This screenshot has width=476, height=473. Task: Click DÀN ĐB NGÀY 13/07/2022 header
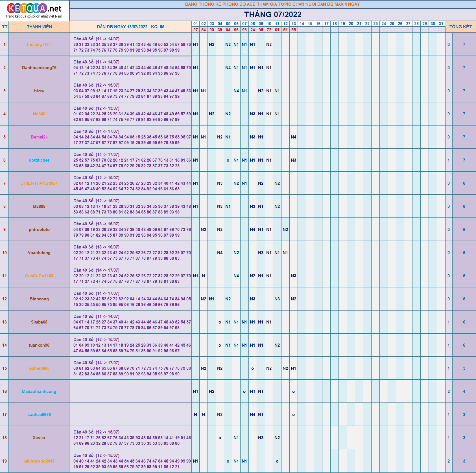(x=130, y=27)
